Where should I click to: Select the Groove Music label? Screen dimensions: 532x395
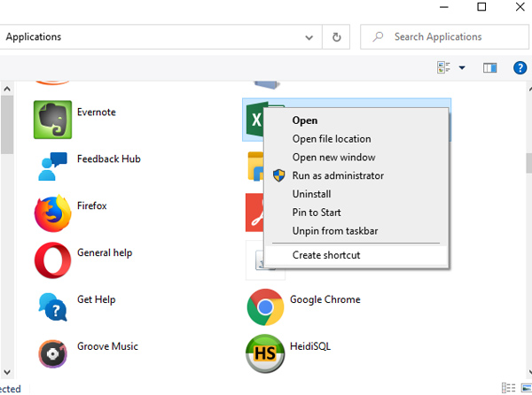click(x=107, y=346)
